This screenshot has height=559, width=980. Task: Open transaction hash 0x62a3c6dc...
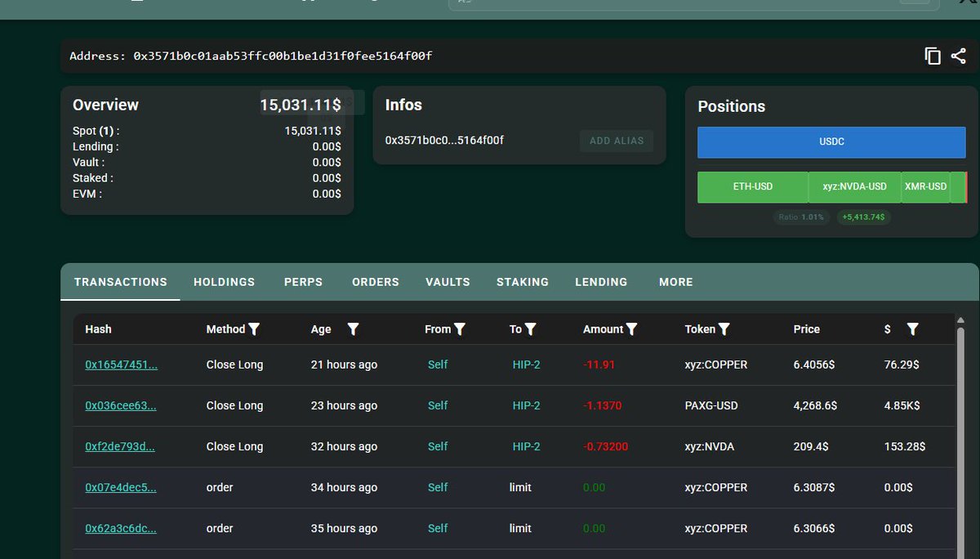(x=121, y=528)
